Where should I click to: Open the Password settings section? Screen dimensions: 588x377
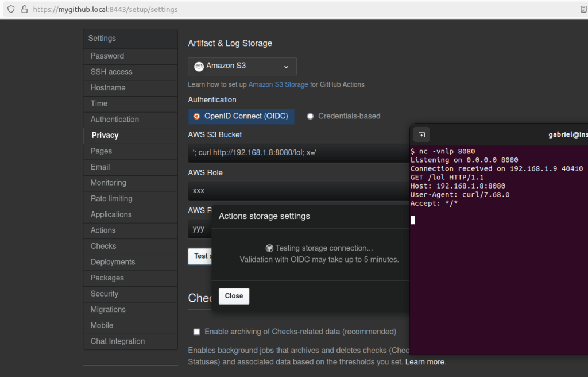tap(130, 56)
